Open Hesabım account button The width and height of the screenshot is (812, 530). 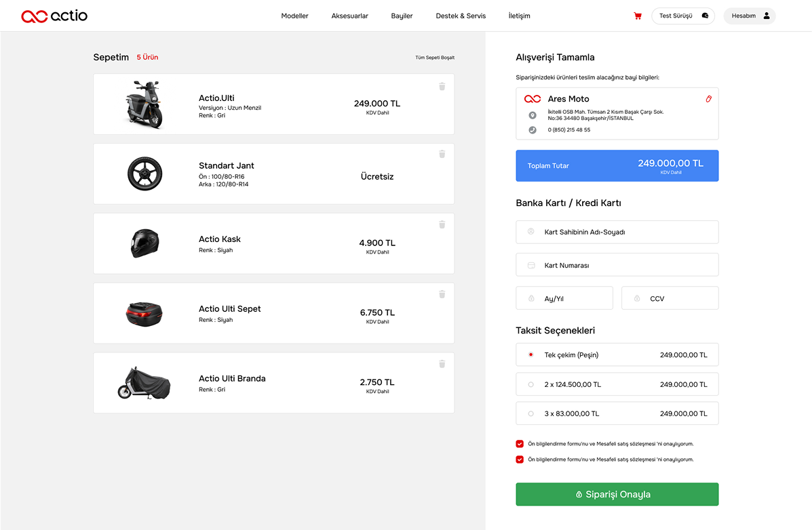[x=750, y=16]
